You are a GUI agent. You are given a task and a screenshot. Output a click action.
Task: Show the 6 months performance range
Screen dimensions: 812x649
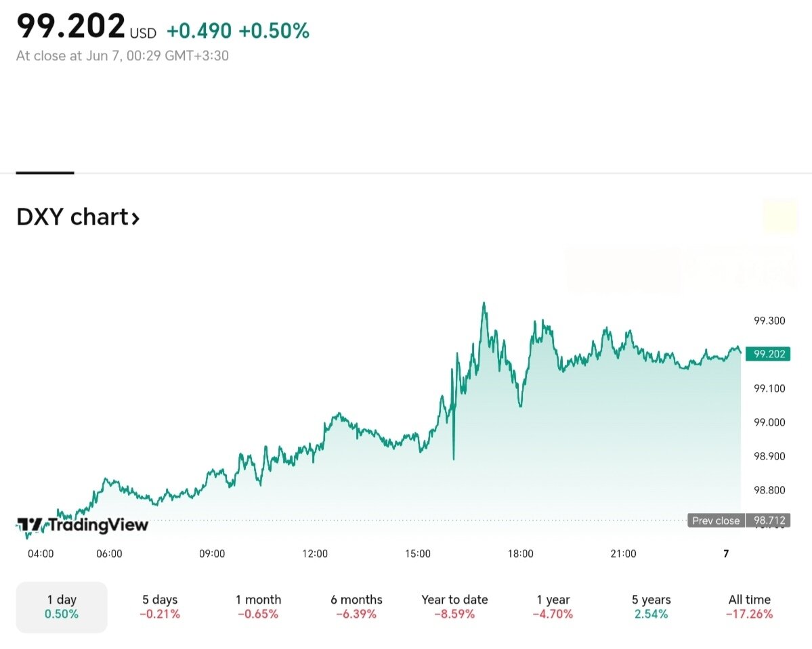click(x=356, y=607)
